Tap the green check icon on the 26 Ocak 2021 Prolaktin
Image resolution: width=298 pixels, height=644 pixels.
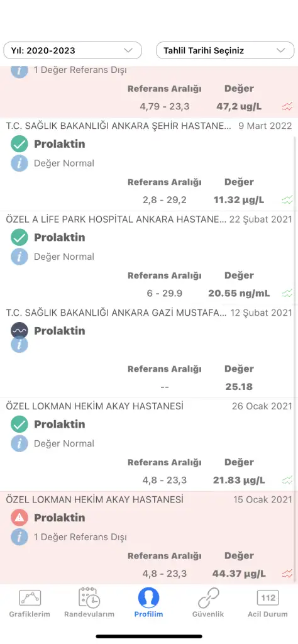pyautogui.click(x=19, y=425)
